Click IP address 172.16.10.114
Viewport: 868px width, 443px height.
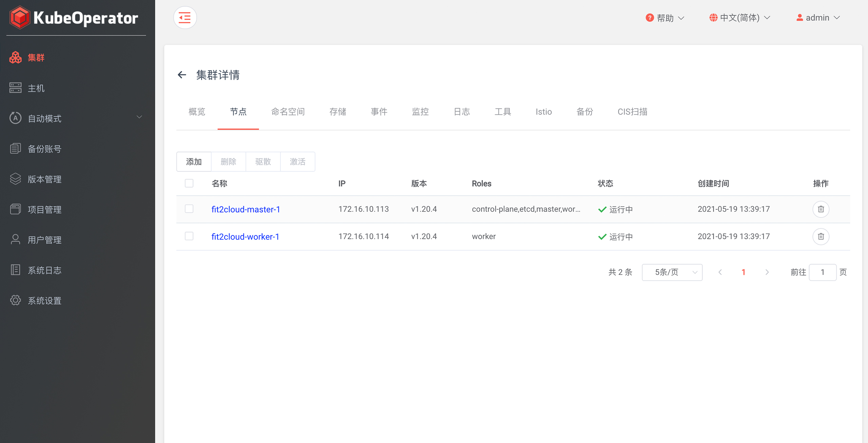(x=363, y=236)
